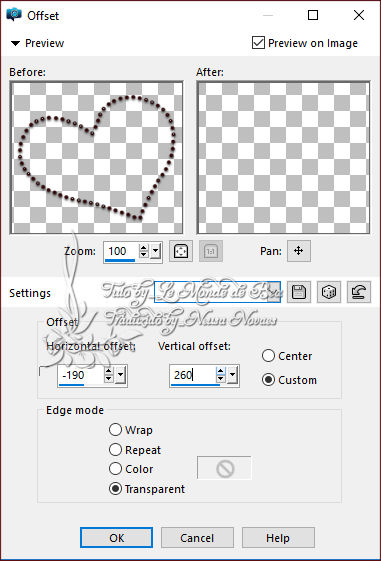
Task: Click the Reset to default arrow icon
Action: coord(358,292)
